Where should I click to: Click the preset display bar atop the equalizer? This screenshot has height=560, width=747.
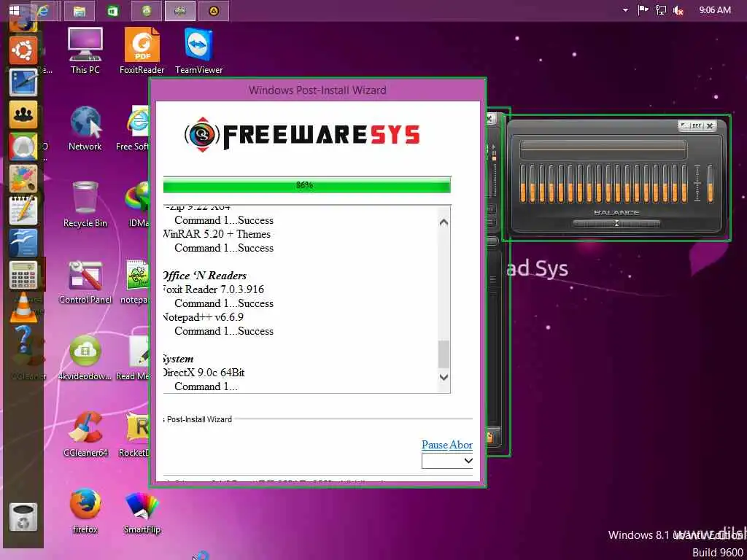(603, 149)
